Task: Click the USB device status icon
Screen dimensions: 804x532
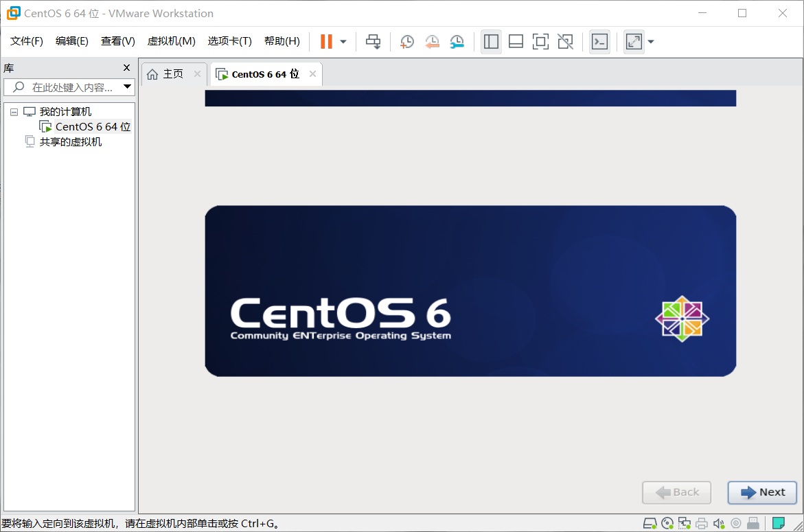Action: pos(753,523)
